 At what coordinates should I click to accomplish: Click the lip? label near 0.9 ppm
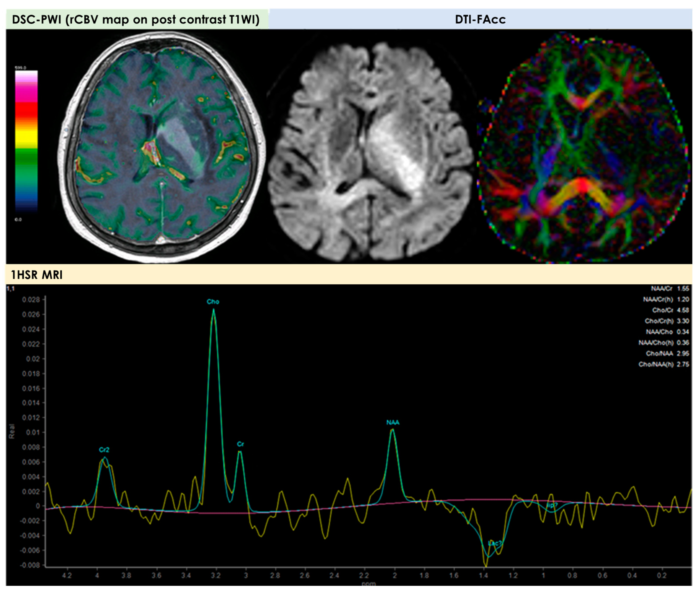point(552,505)
